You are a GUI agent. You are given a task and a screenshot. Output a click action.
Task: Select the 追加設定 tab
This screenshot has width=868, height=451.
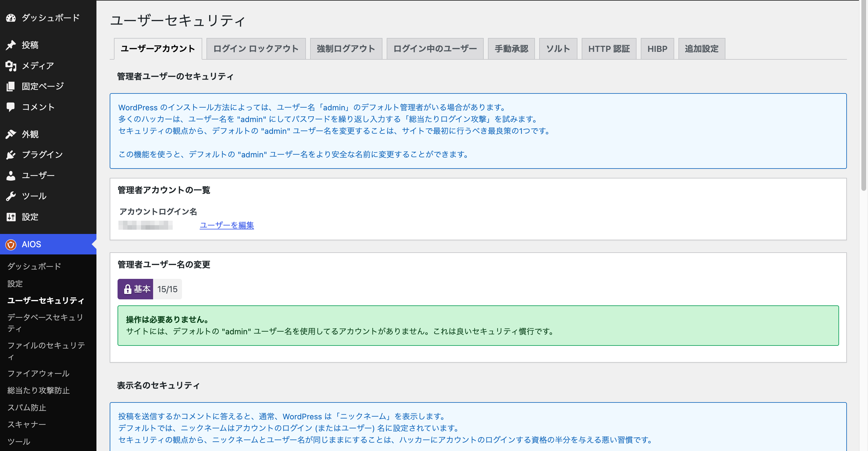pos(702,49)
